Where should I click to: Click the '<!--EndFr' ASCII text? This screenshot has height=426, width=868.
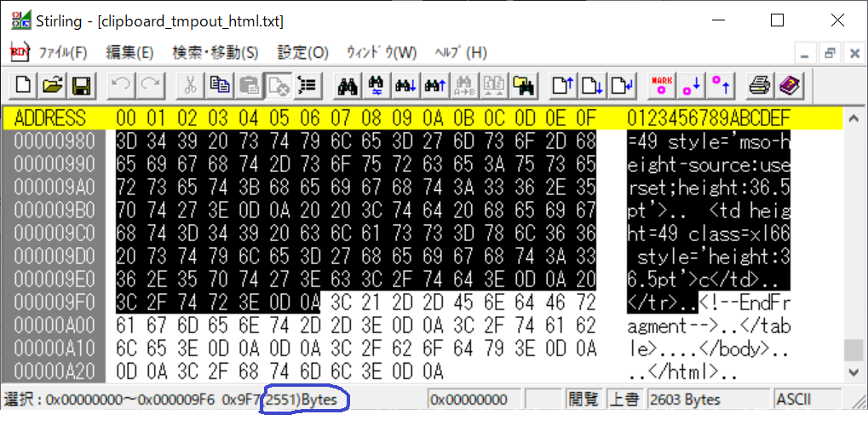[744, 302]
